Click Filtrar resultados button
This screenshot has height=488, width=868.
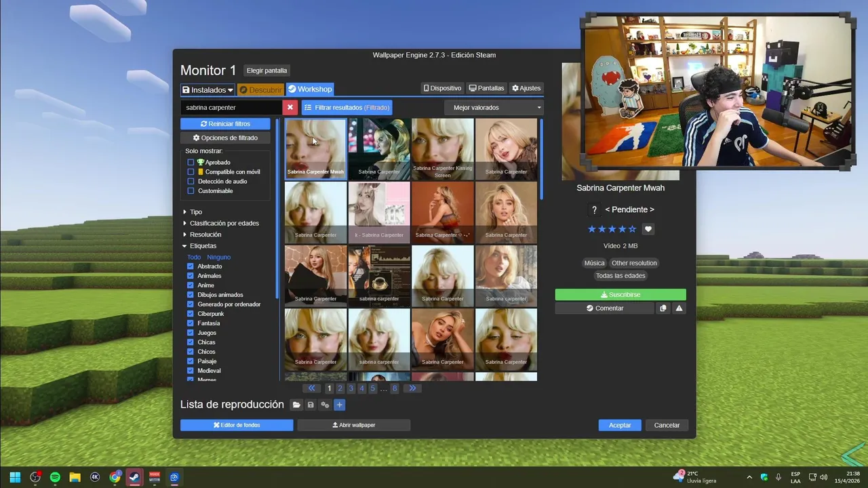[x=347, y=107]
